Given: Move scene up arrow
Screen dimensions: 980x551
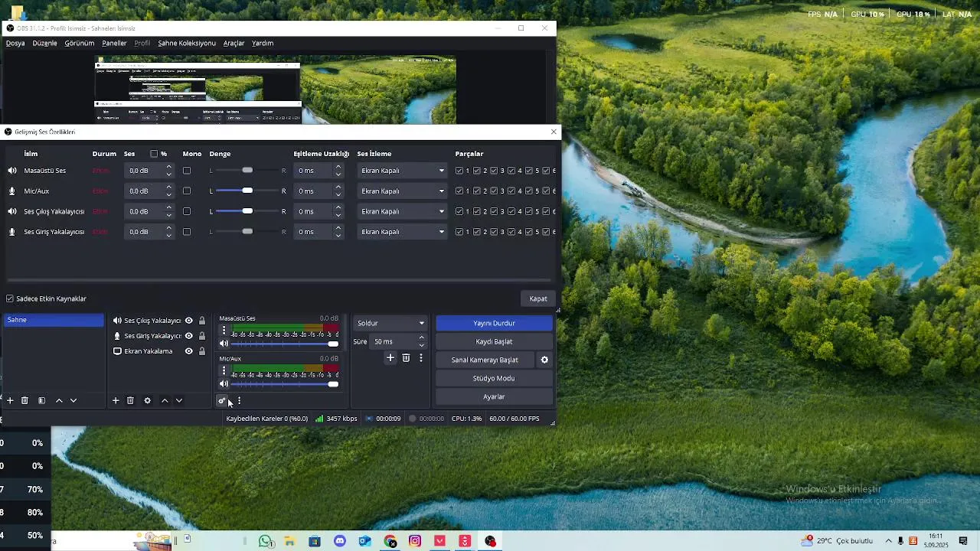Looking at the screenshot, I should [x=59, y=400].
